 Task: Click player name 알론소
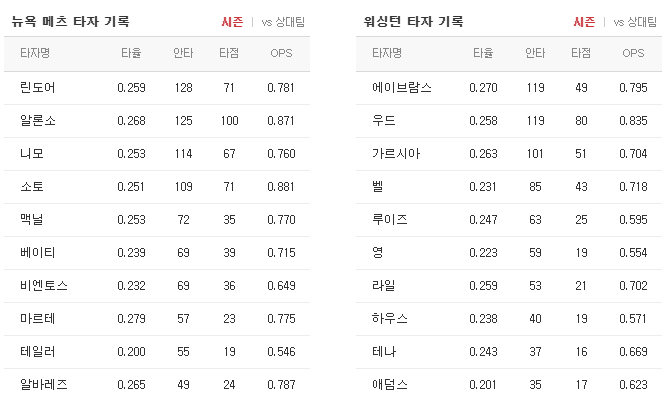(38, 121)
